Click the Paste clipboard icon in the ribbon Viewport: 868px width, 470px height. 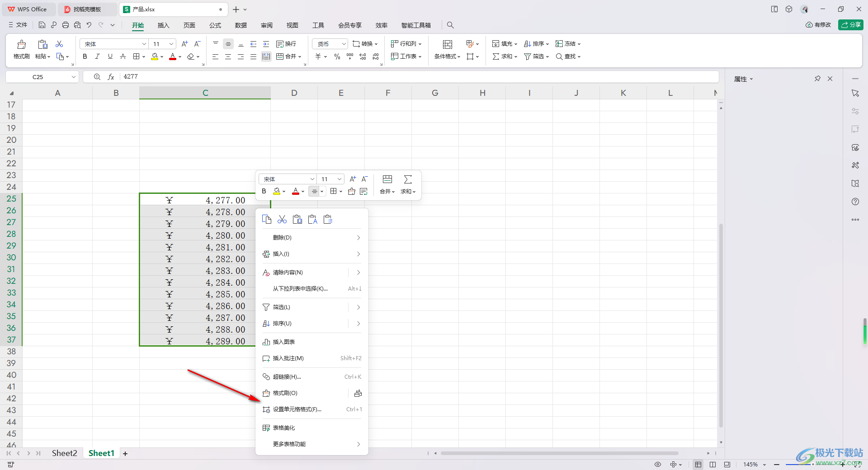click(x=42, y=44)
